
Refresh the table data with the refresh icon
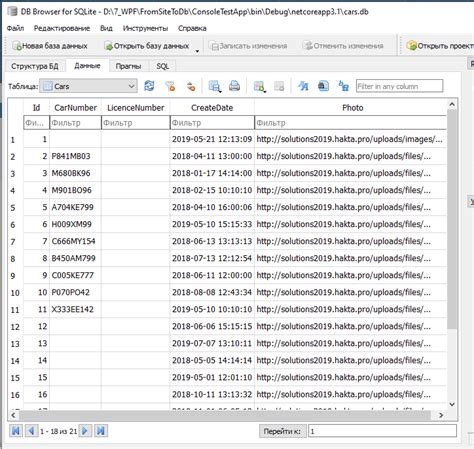149,86
